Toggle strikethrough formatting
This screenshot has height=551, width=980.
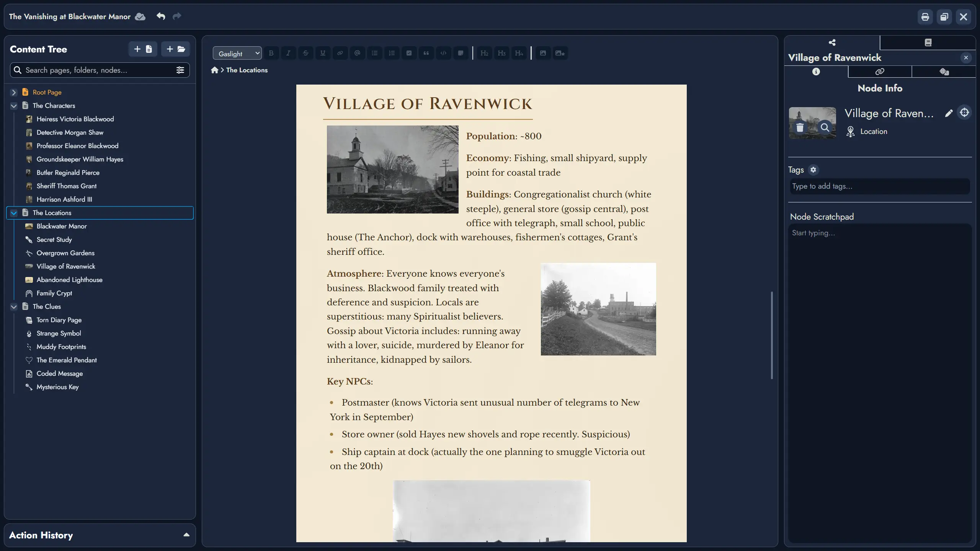pyautogui.click(x=305, y=53)
